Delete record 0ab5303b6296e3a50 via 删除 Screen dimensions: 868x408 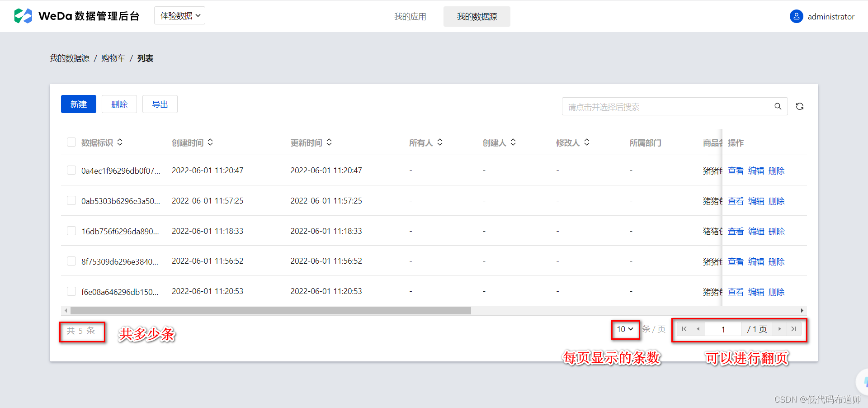[776, 201]
